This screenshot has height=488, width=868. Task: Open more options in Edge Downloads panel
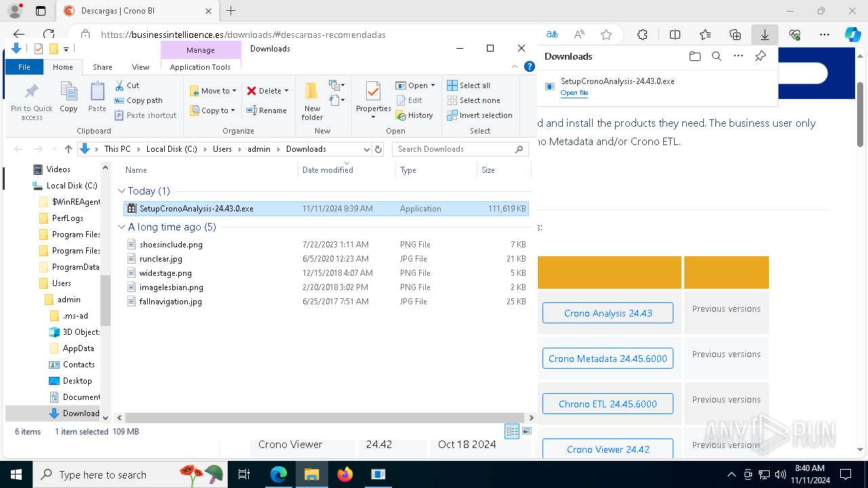coord(738,56)
